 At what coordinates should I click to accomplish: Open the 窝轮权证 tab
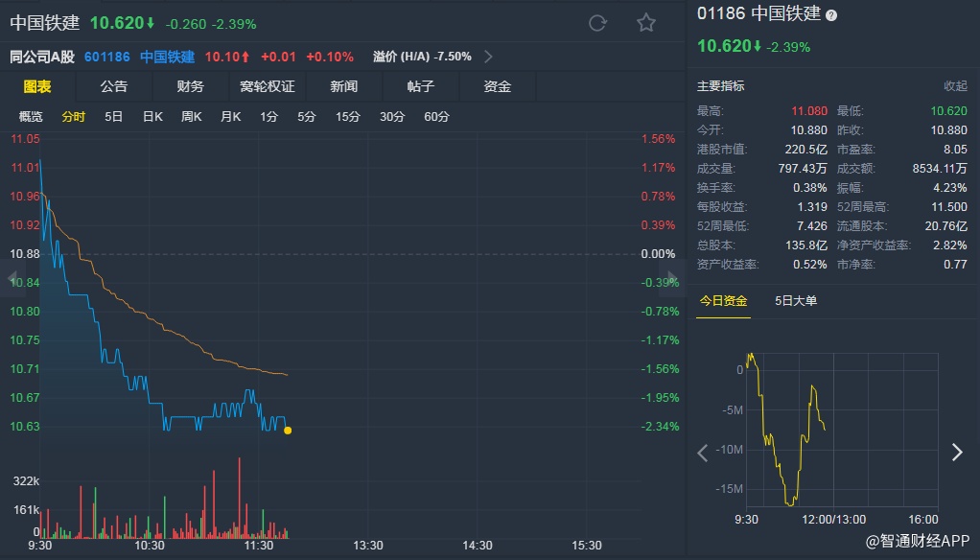point(267,86)
